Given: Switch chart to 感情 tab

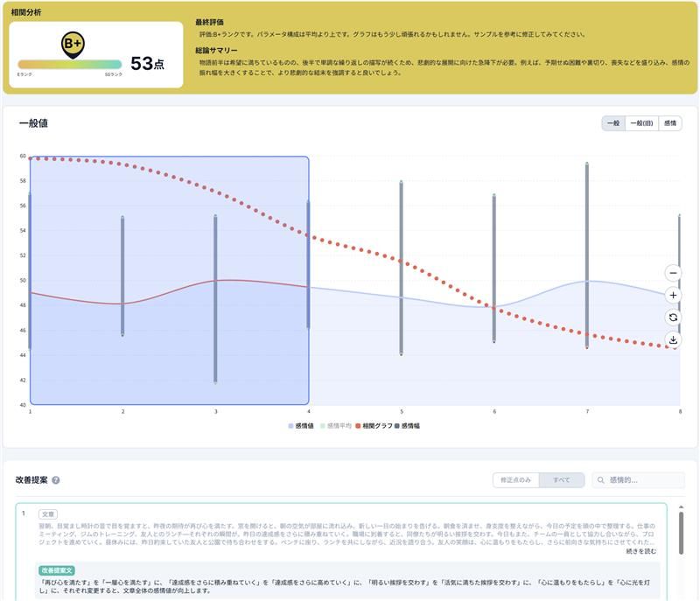Looking at the screenshot, I should 670,123.
